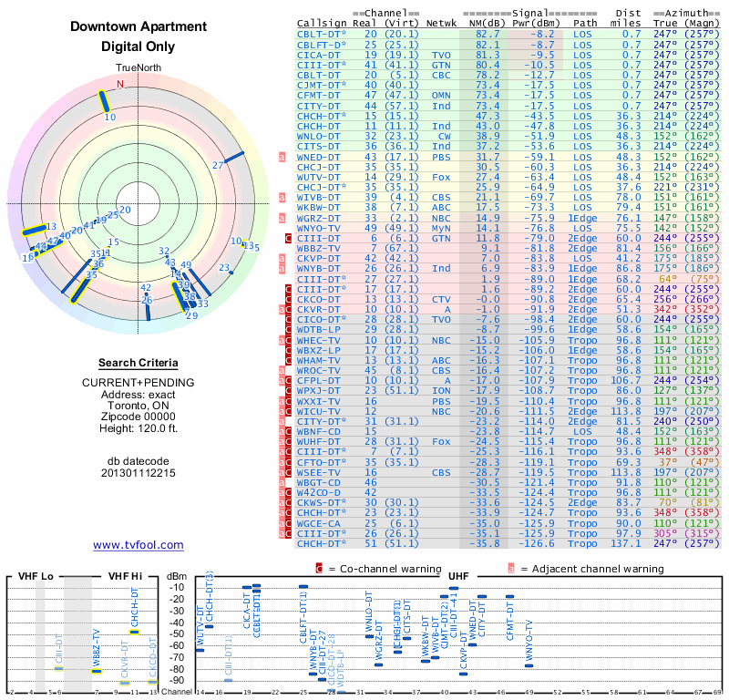Click the CURRENT+PENDING text
The image size is (729, 700).
(139, 383)
